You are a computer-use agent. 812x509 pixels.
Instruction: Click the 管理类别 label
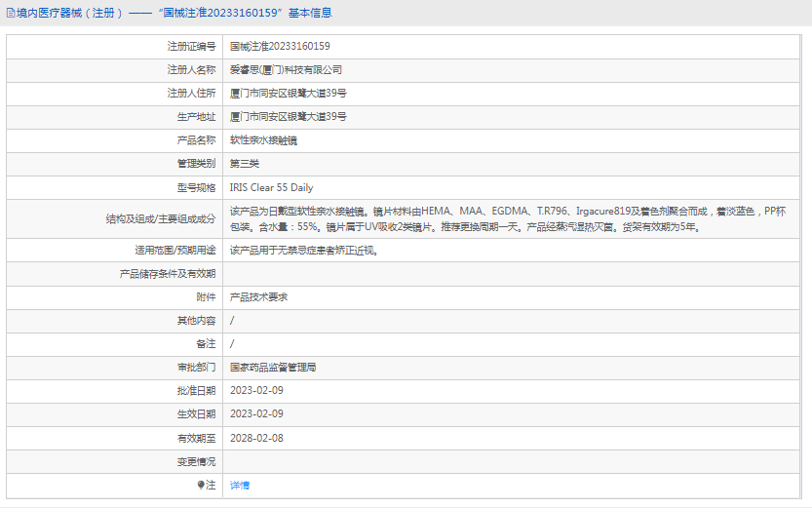(196, 164)
